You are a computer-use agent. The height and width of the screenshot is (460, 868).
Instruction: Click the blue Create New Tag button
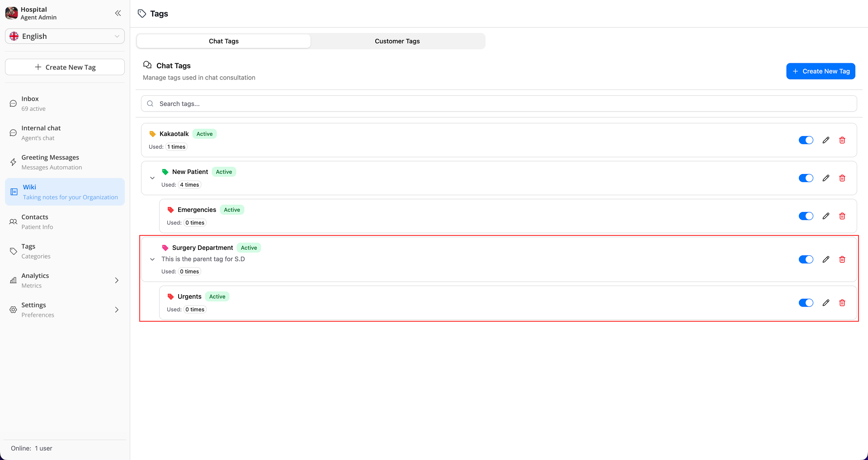821,71
